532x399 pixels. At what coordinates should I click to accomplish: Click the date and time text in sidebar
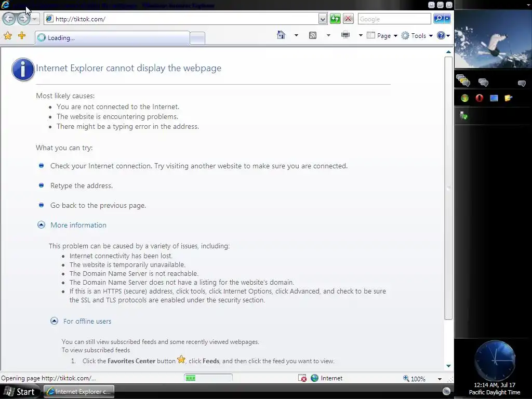[x=495, y=389]
